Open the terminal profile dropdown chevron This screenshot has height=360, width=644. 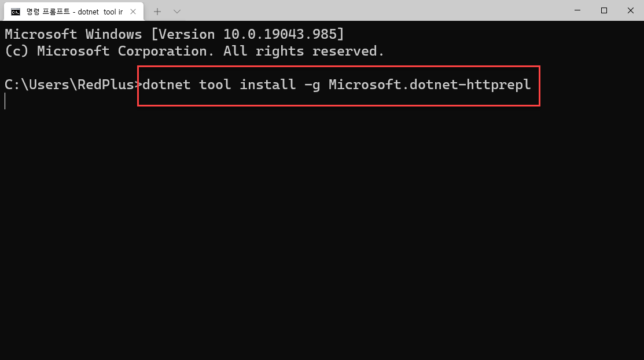pyautogui.click(x=176, y=11)
